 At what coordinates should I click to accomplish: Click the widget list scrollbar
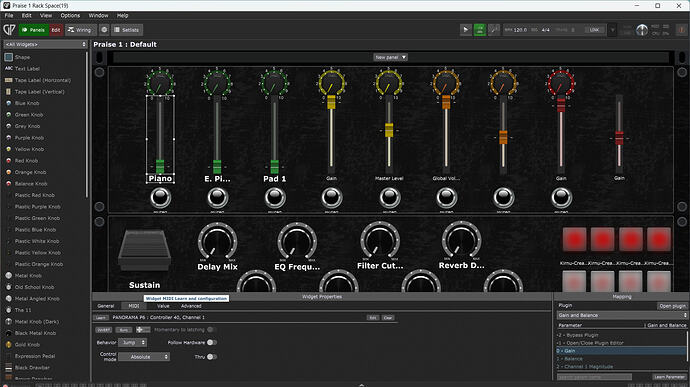point(87,125)
